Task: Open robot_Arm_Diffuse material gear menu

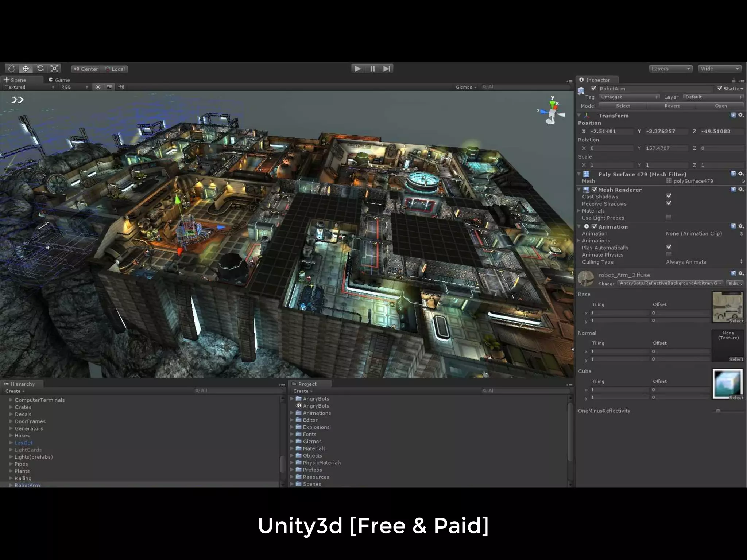Action: tap(741, 273)
